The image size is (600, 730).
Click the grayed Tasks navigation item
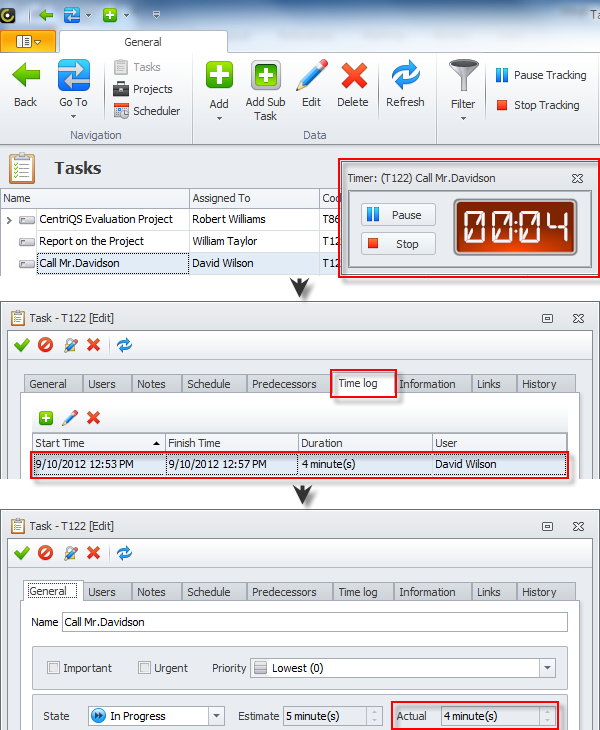[x=137, y=67]
